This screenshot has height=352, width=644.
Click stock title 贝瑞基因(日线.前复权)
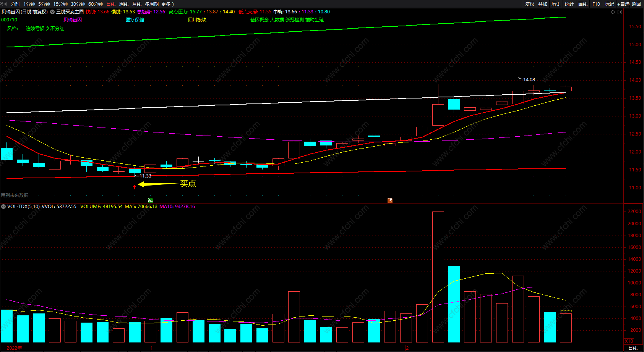tap(24, 12)
